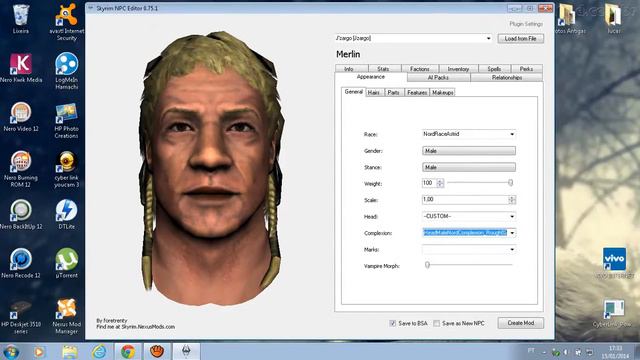Open HP Photo Creations desktop icon
The image size is (640, 360).
(x=67, y=120)
